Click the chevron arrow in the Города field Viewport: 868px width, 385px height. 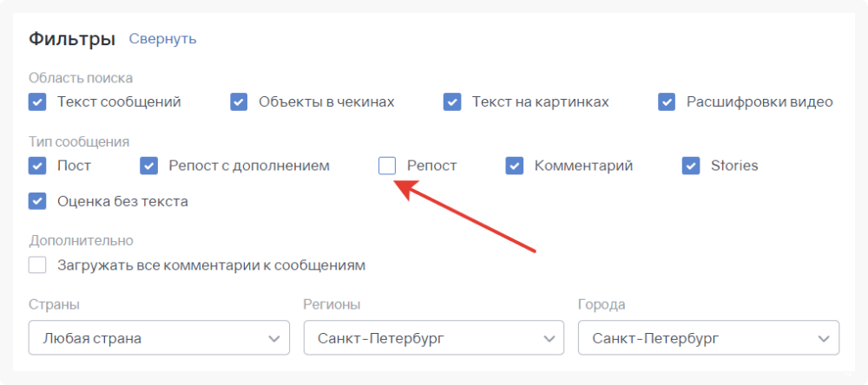tap(822, 338)
